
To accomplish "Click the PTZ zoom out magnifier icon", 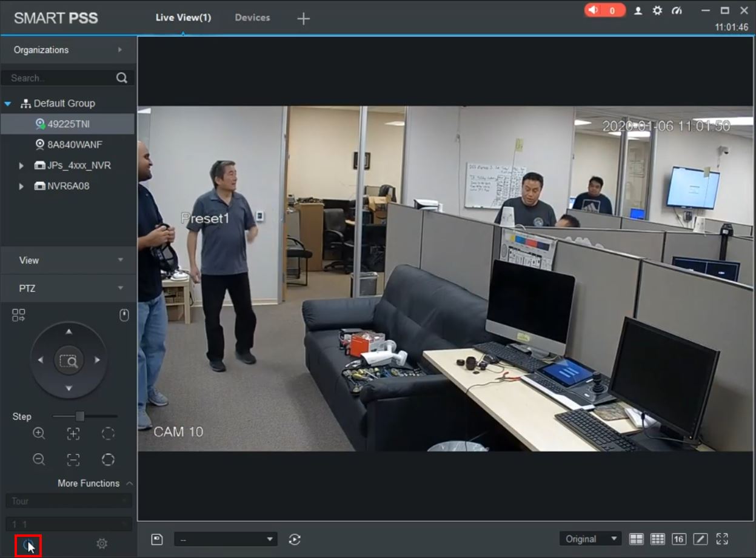I will coord(39,459).
